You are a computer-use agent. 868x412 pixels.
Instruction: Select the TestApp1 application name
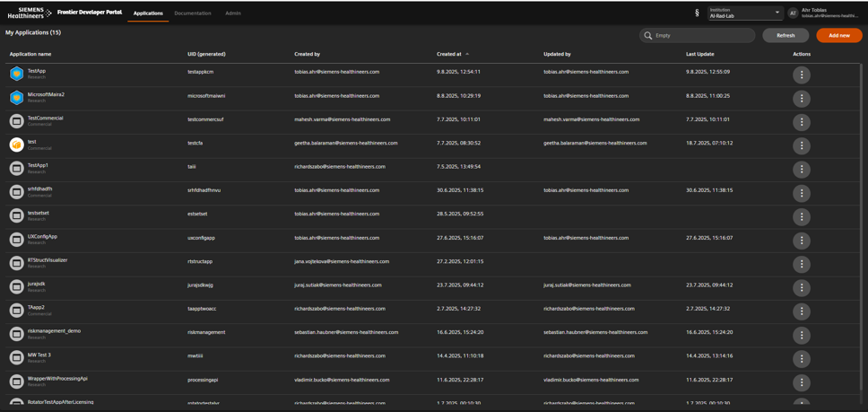coord(39,165)
